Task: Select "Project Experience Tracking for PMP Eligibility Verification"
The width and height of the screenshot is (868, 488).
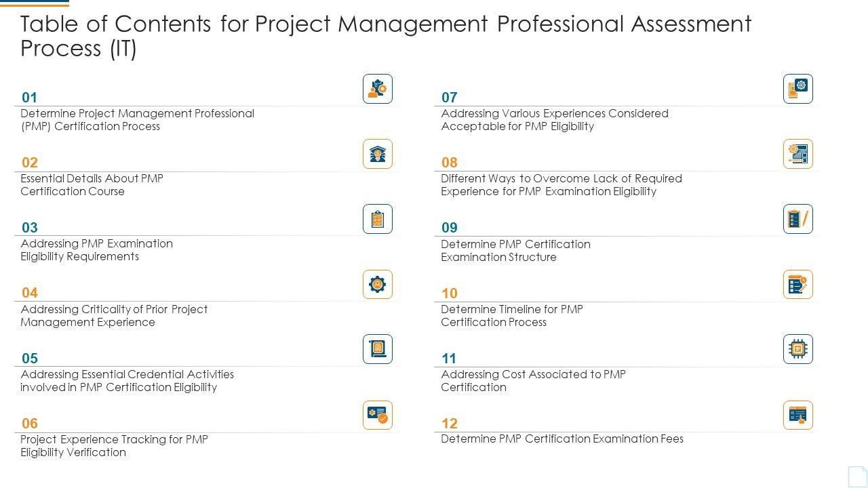Action: (114, 446)
